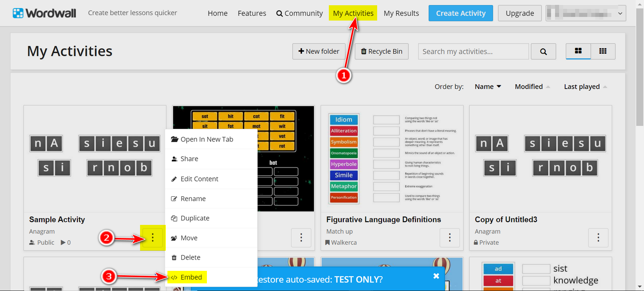Click the Sample Activity title
The width and height of the screenshot is (644, 291).
[57, 220]
